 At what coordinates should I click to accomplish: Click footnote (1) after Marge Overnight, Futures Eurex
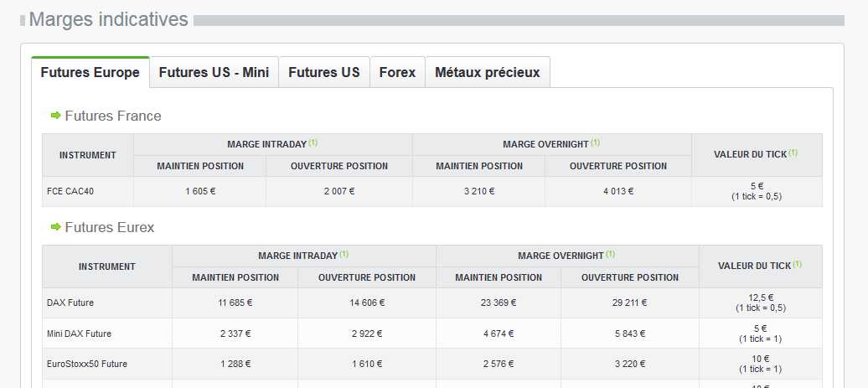(x=611, y=254)
